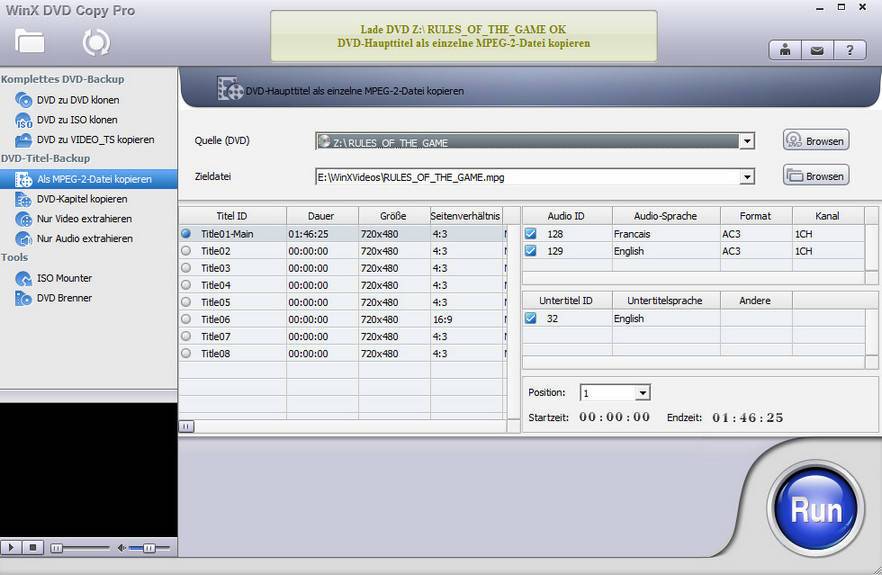The height and width of the screenshot is (575, 882).
Task: Click the Als MPEG-2-Datei kopieren film icon
Action: 24,179
